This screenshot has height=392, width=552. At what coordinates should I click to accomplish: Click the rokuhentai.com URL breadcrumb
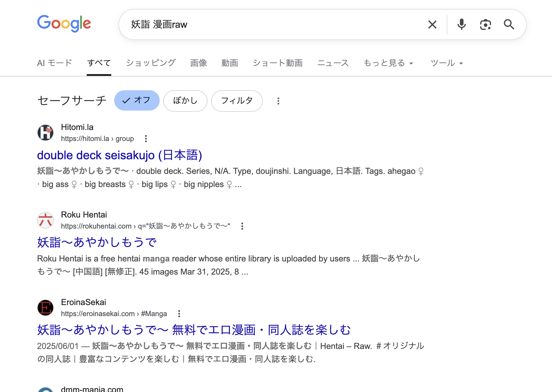tap(146, 226)
